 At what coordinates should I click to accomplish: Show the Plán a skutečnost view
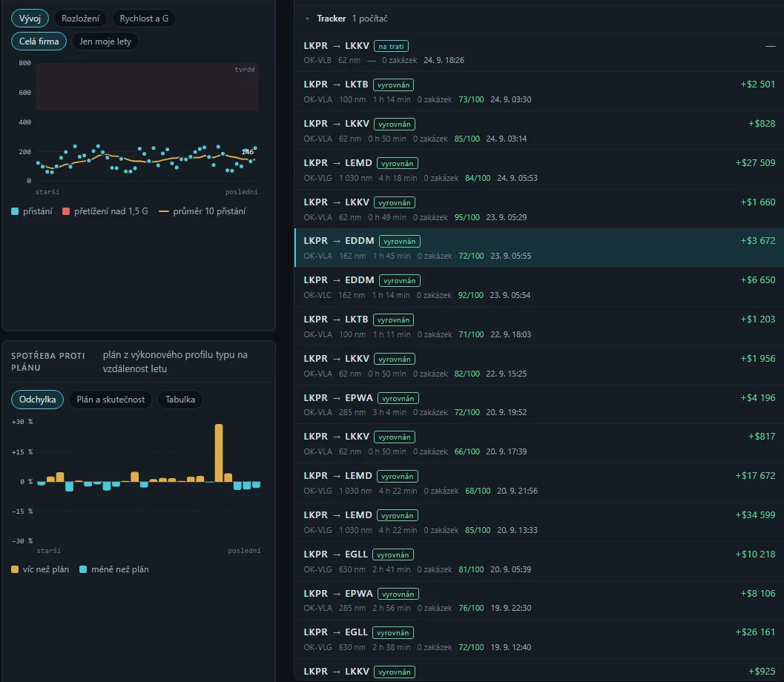[111, 400]
